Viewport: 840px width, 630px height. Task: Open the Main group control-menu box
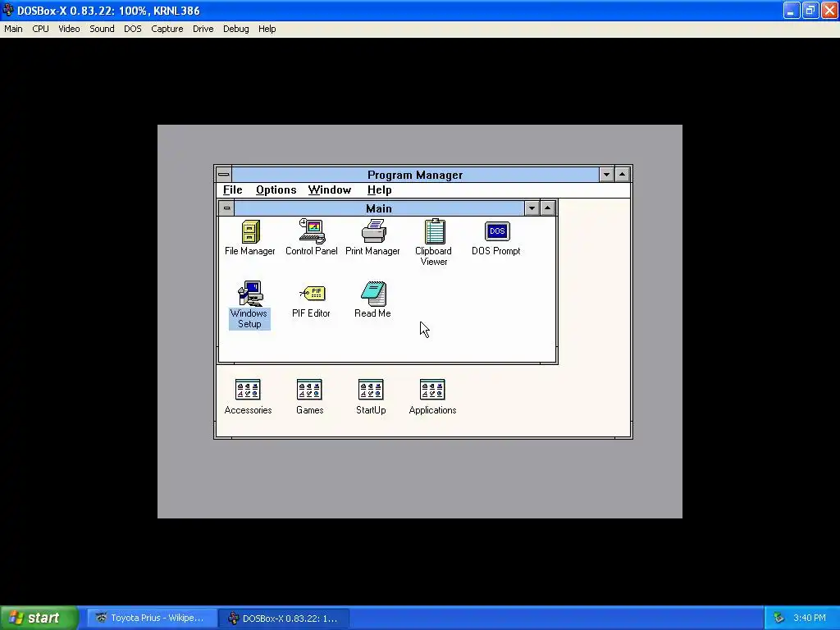click(x=226, y=208)
